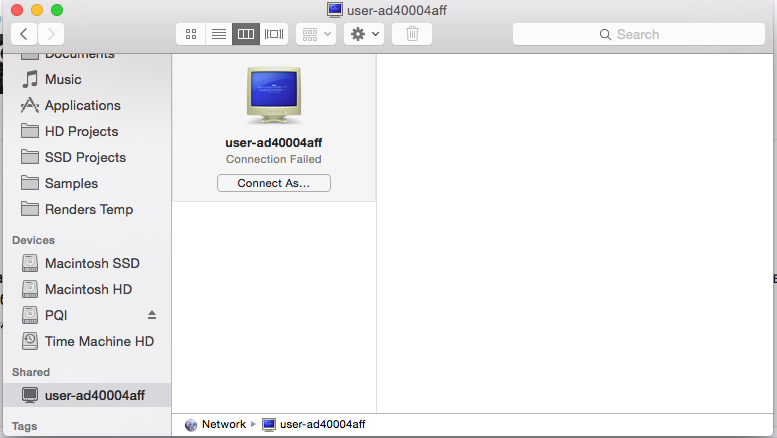The height and width of the screenshot is (438, 777).
Task: Click the Macintosh HD disk icon
Action: [x=30, y=289]
